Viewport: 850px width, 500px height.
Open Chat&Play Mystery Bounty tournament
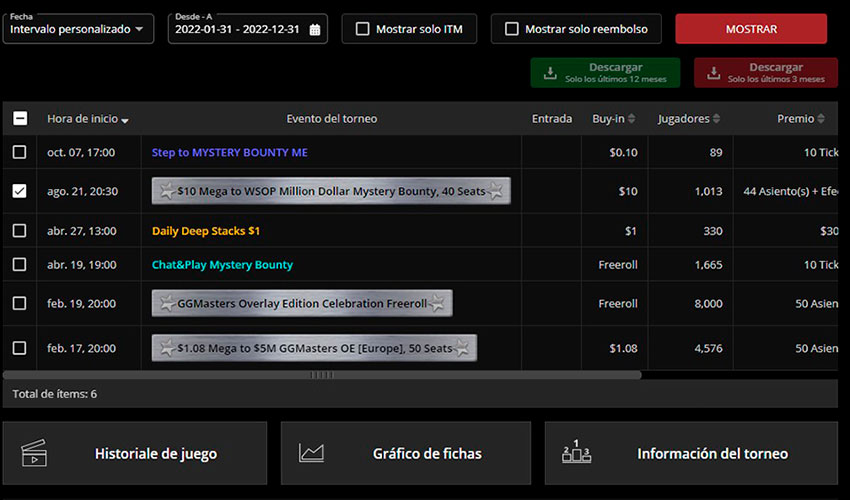coord(222,265)
